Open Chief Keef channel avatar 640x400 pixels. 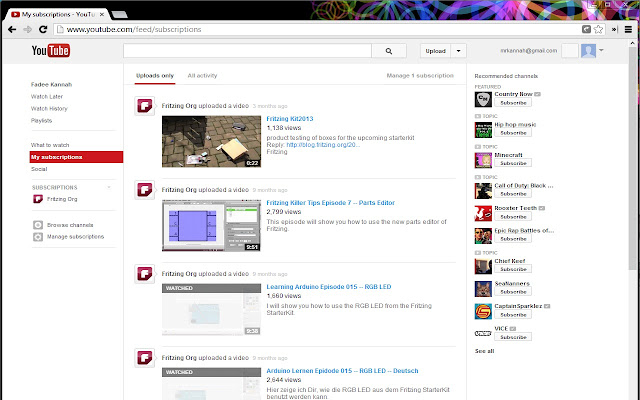[483, 266]
